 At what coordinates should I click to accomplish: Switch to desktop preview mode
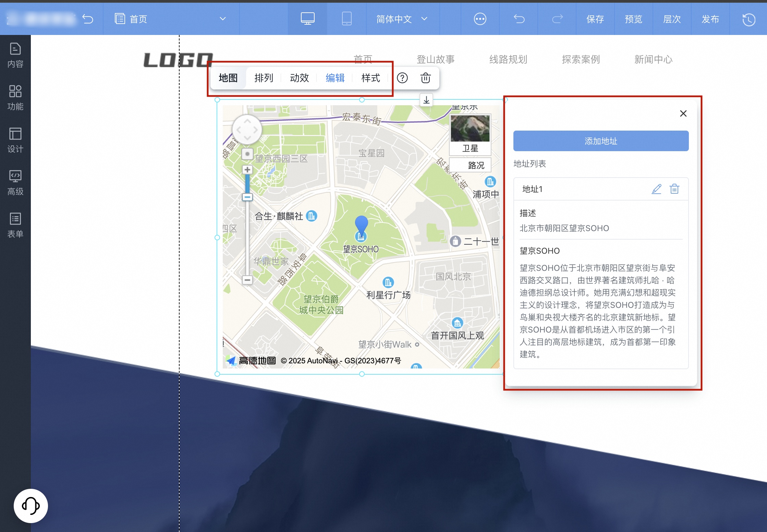[x=307, y=19]
